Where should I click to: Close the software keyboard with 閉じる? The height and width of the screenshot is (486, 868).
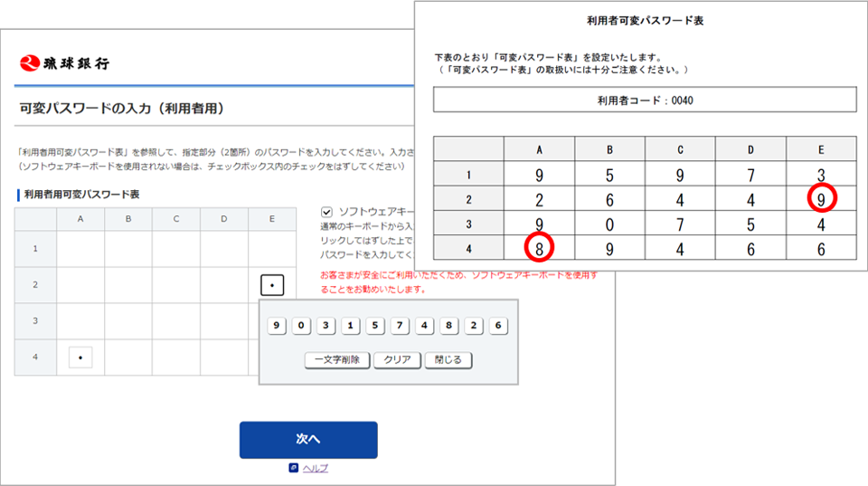(x=448, y=359)
